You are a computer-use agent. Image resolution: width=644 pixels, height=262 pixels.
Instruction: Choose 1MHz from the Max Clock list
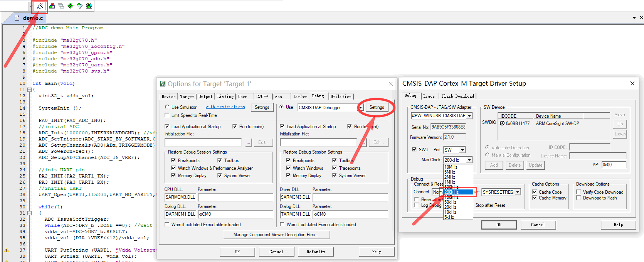click(x=450, y=182)
